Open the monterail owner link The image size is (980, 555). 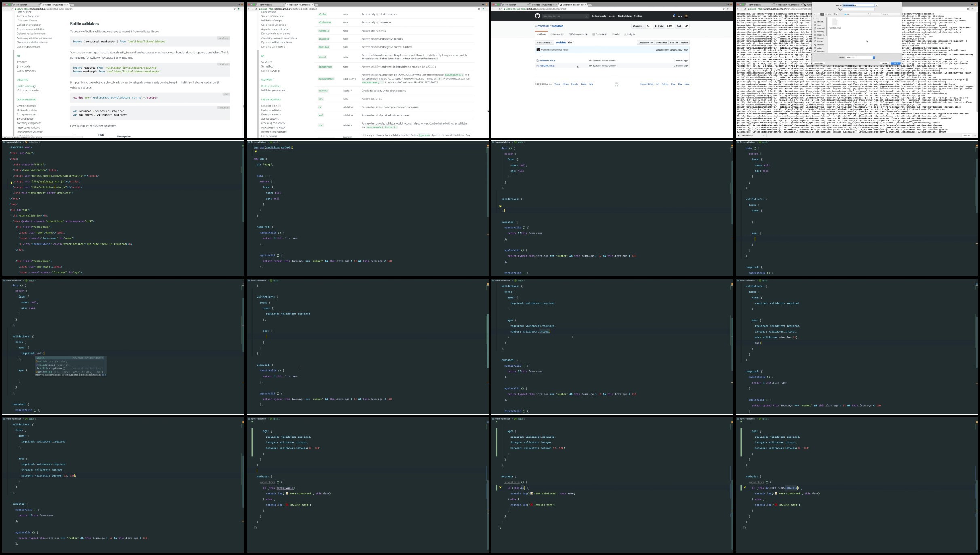tap(543, 26)
